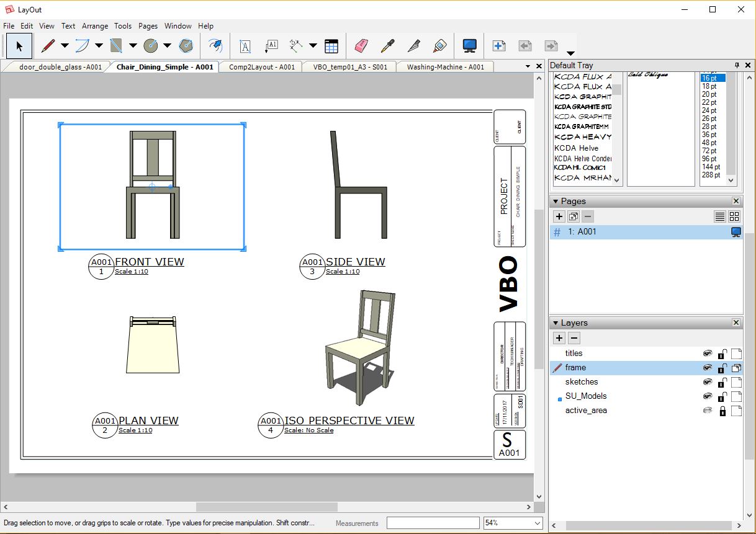The width and height of the screenshot is (756, 534).
Task: Collapse the Layers panel
Action: click(x=555, y=323)
